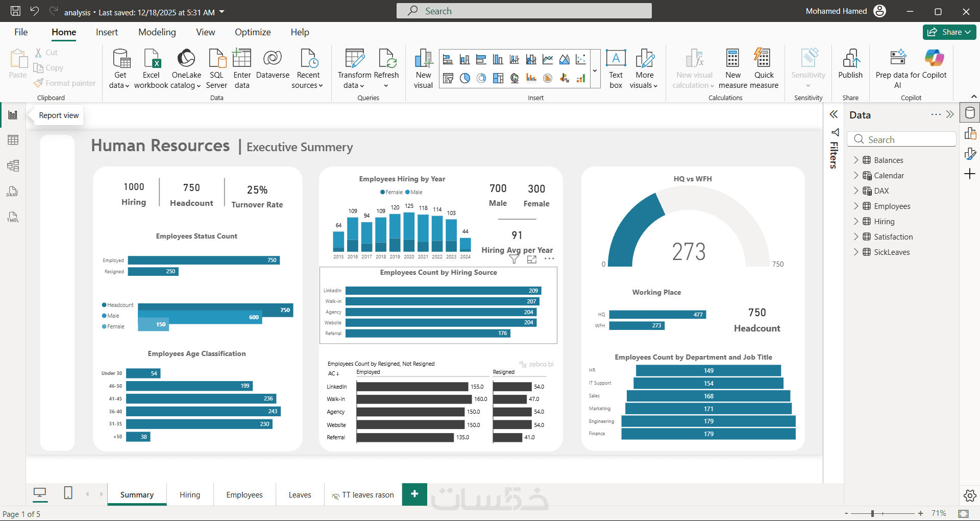Insert a treemap visual from the gallery

(498, 78)
